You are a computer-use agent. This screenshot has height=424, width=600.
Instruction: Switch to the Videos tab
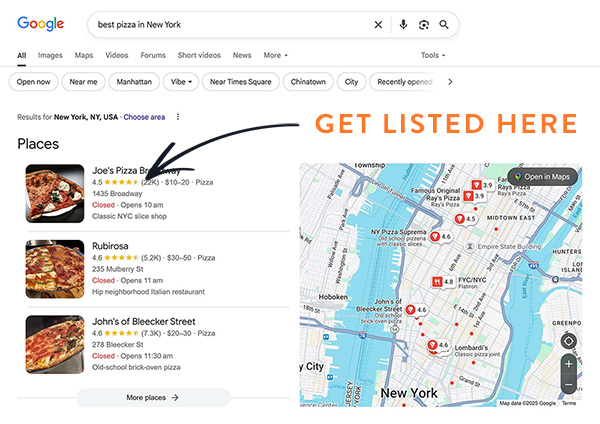pyautogui.click(x=117, y=55)
